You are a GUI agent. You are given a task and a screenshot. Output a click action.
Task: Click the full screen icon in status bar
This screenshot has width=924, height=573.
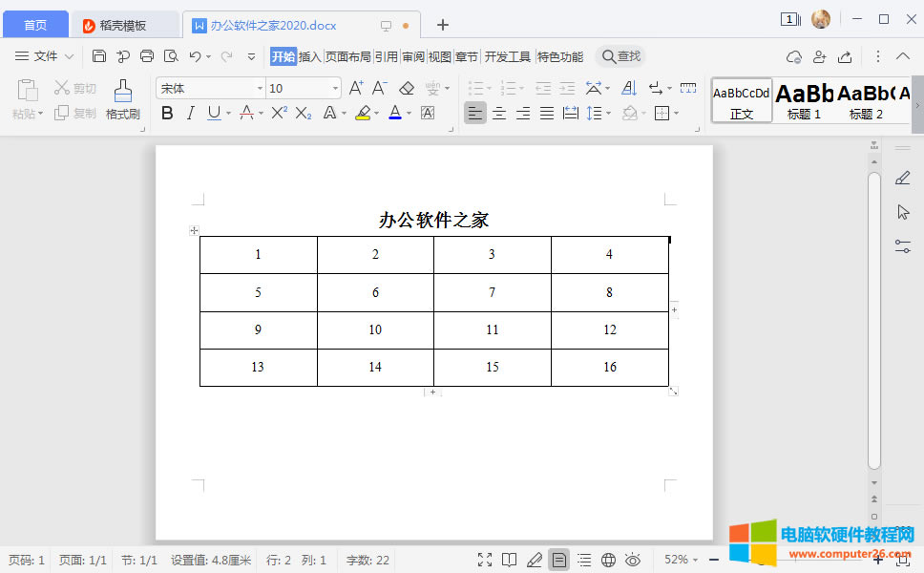point(485,560)
